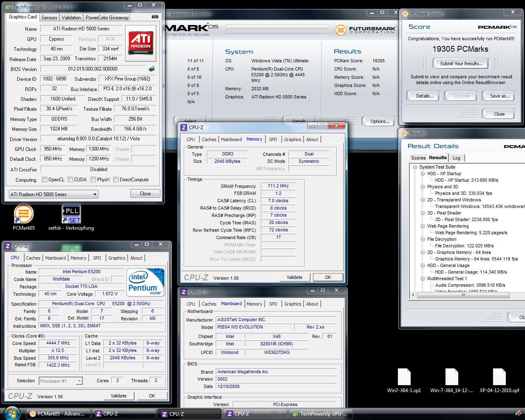The height and width of the screenshot is (420, 525).
Task: Open the ATI Radeon HD 5800 Series dropdown
Action: (x=53, y=194)
